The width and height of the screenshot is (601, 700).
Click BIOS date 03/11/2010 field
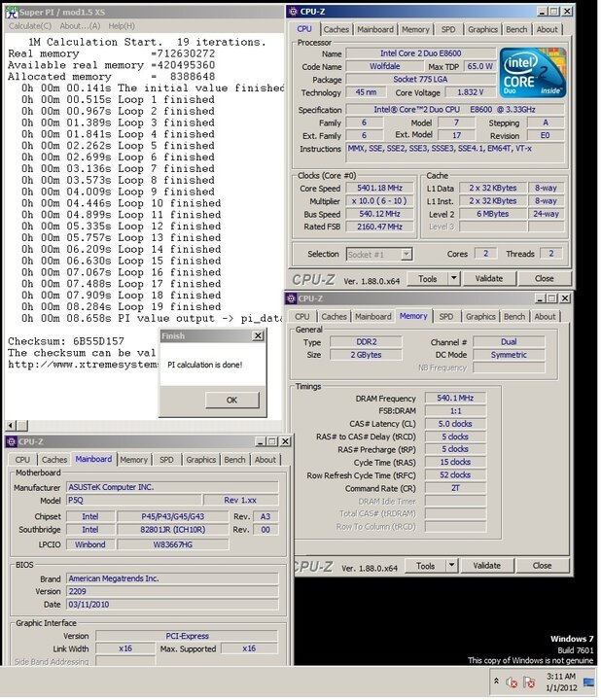(x=172, y=604)
